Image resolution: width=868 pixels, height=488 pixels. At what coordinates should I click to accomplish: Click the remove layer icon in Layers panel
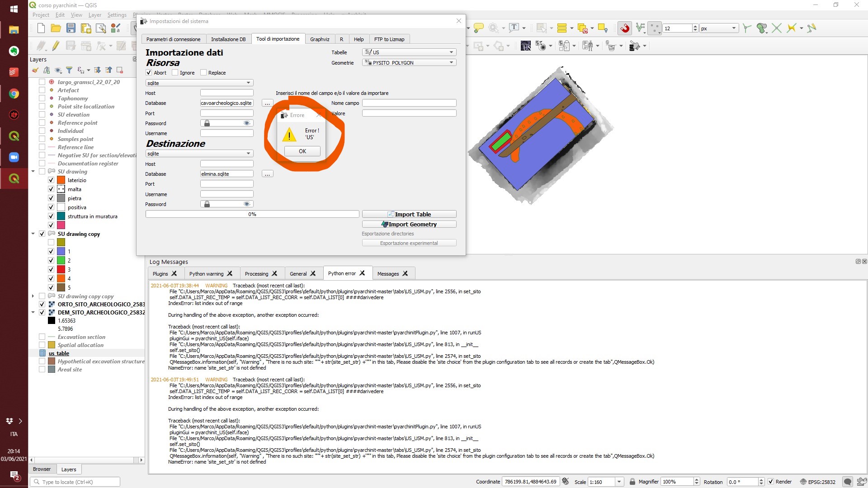click(119, 70)
